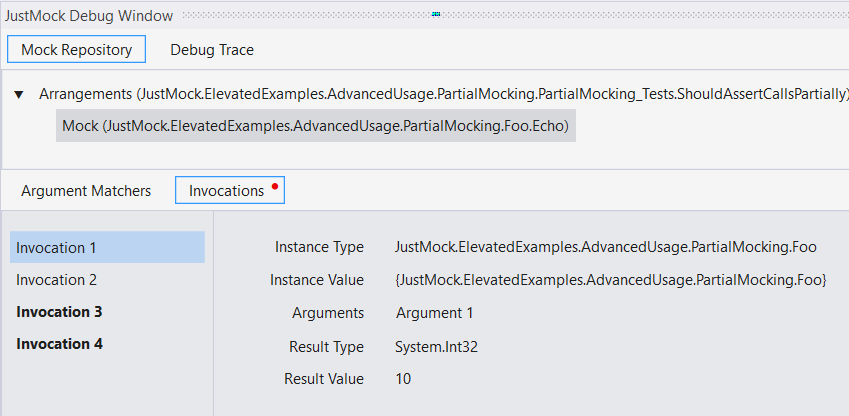Select Invocation 4 in the list
This screenshot has height=416, width=849.
point(107,344)
